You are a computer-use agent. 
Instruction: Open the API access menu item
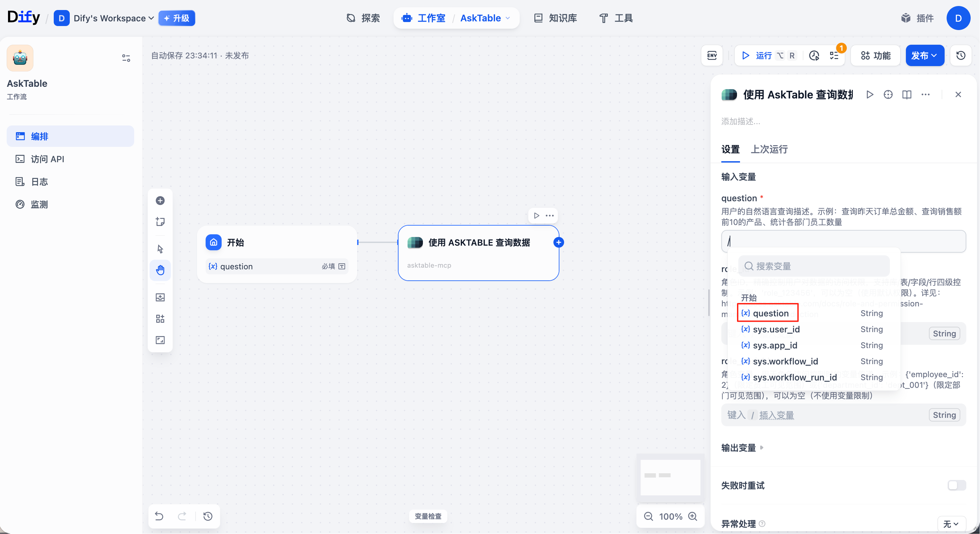coord(47,159)
